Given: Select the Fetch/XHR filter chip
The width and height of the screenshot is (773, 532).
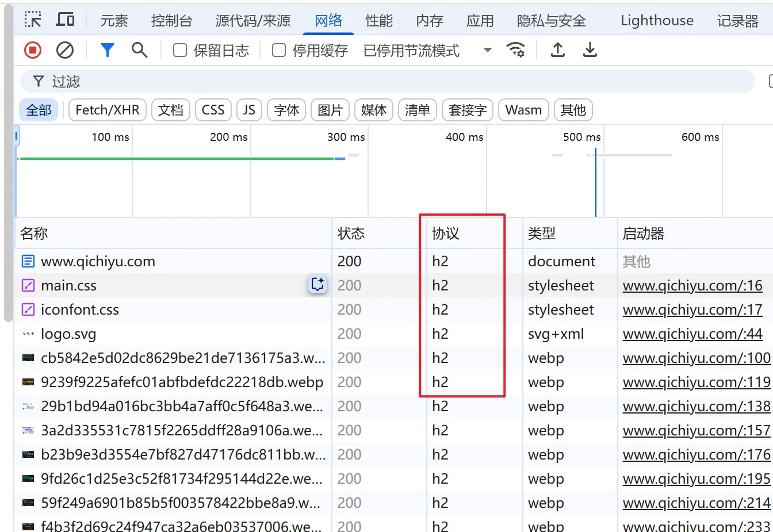Looking at the screenshot, I should pos(108,110).
